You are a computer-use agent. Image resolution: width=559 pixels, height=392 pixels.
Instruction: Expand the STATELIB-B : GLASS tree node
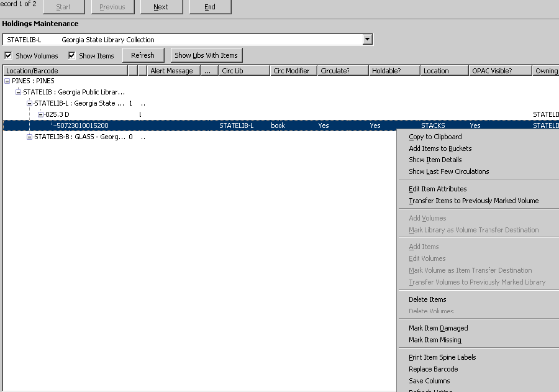pos(29,137)
